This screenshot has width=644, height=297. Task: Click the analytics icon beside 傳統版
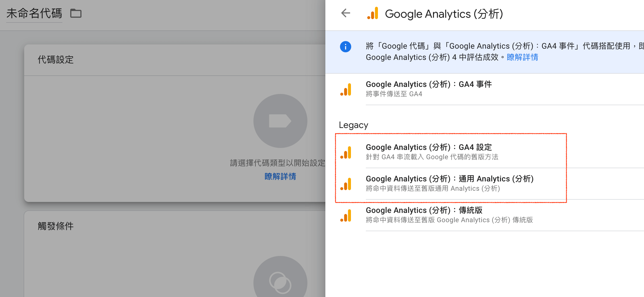point(346,215)
